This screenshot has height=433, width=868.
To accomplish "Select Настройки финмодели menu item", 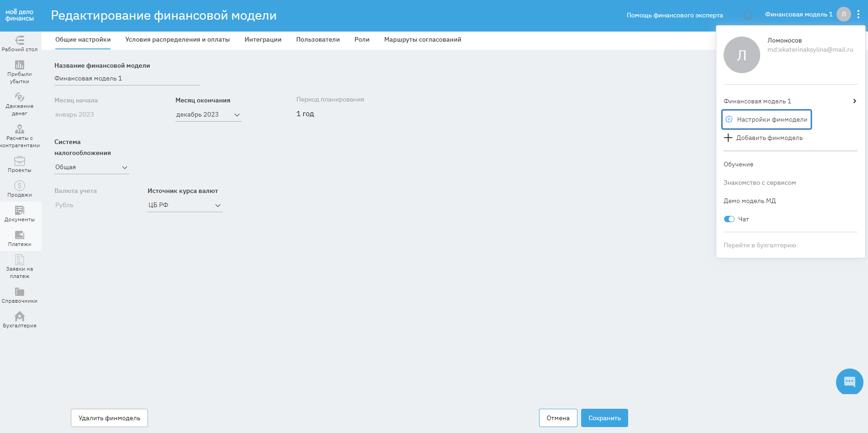I will (x=767, y=119).
